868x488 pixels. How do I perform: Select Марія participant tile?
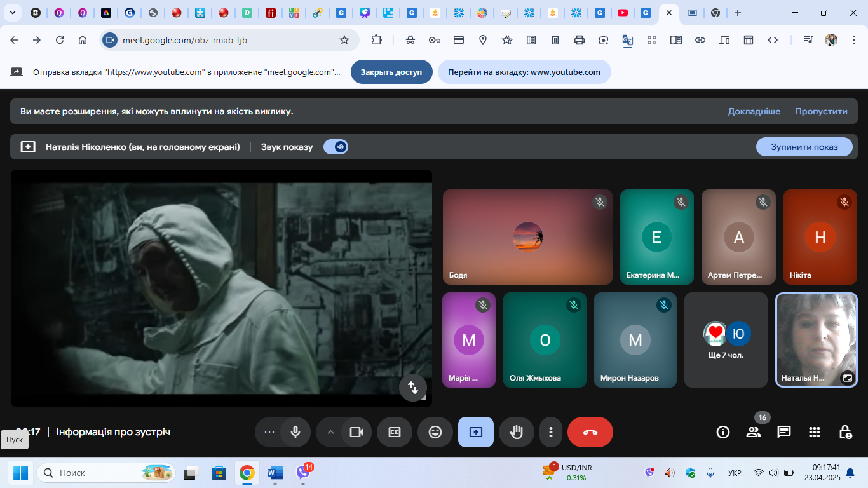pyautogui.click(x=469, y=340)
